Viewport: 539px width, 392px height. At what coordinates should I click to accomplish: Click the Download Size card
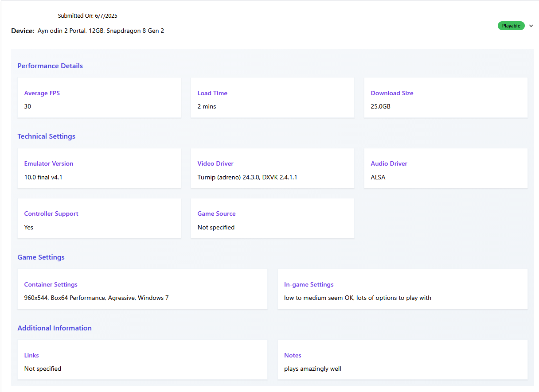pyautogui.click(x=445, y=98)
